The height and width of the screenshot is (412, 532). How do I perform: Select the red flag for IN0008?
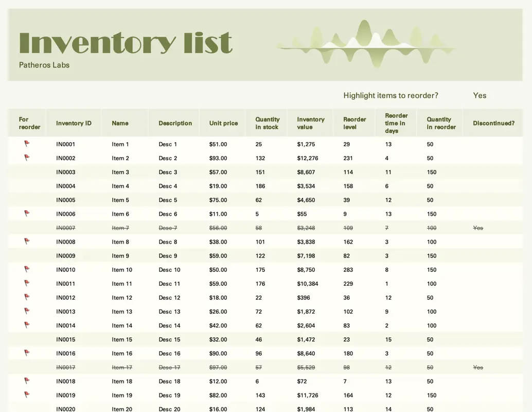click(27, 242)
